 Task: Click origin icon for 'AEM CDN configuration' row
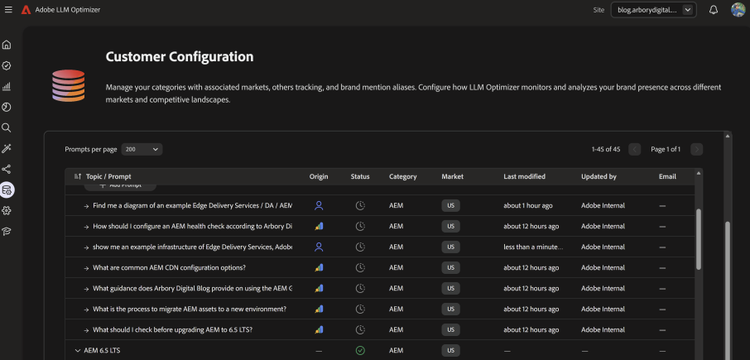pyautogui.click(x=319, y=268)
